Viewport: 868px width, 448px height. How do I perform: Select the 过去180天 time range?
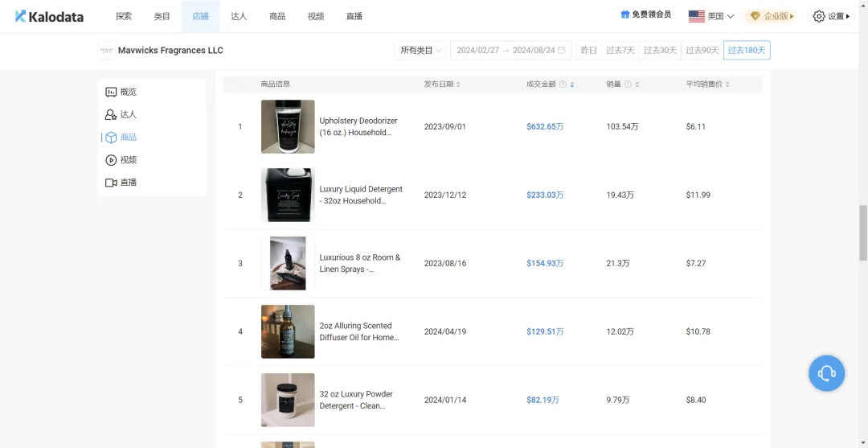[x=747, y=51]
